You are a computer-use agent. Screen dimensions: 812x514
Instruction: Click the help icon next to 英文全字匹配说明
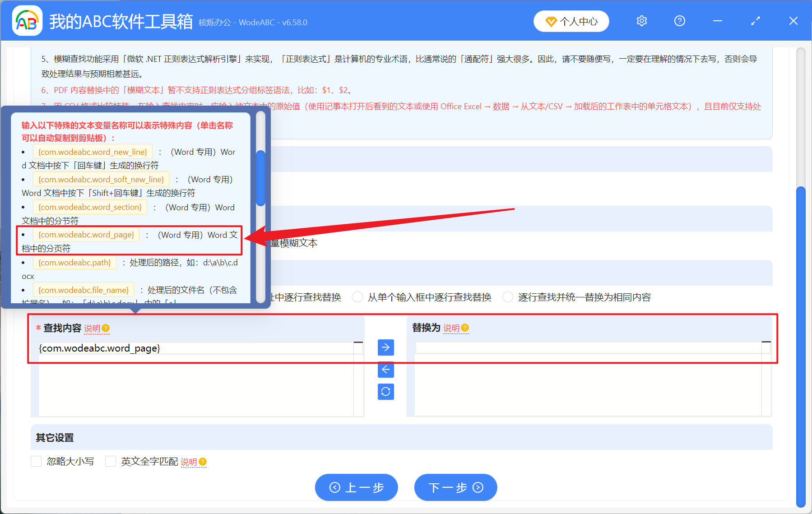[203, 462]
